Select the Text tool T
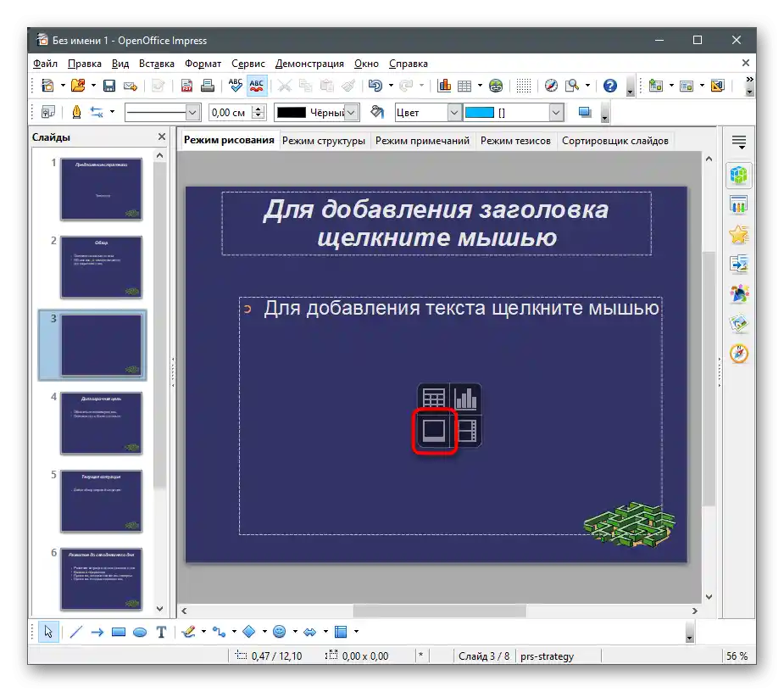 click(x=161, y=632)
